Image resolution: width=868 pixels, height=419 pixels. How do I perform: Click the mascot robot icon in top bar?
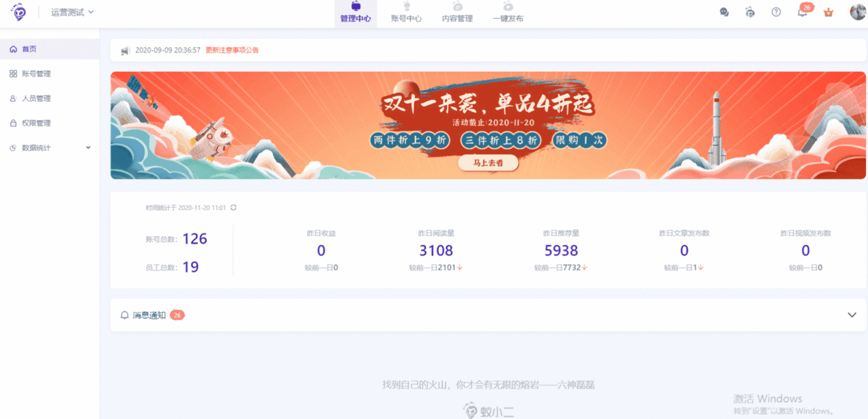750,12
